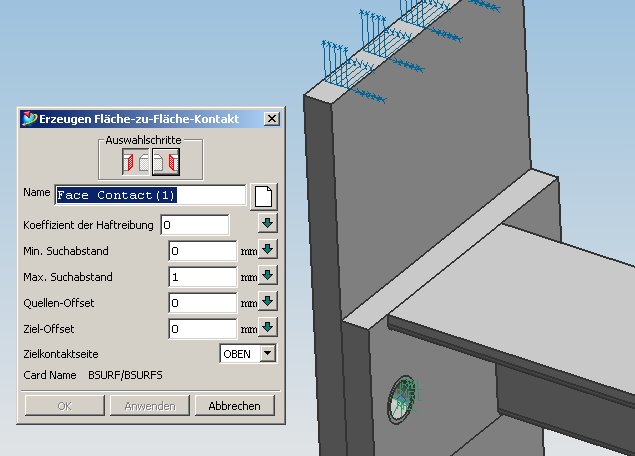Click the OK button
This screenshot has width=635, height=456.
pyautogui.click(x=65, y=405)
